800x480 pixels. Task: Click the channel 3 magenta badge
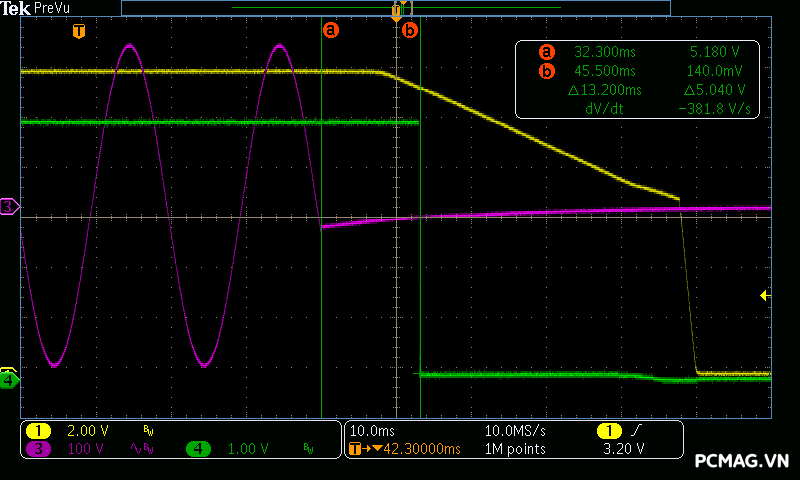[x=38, y=449]
